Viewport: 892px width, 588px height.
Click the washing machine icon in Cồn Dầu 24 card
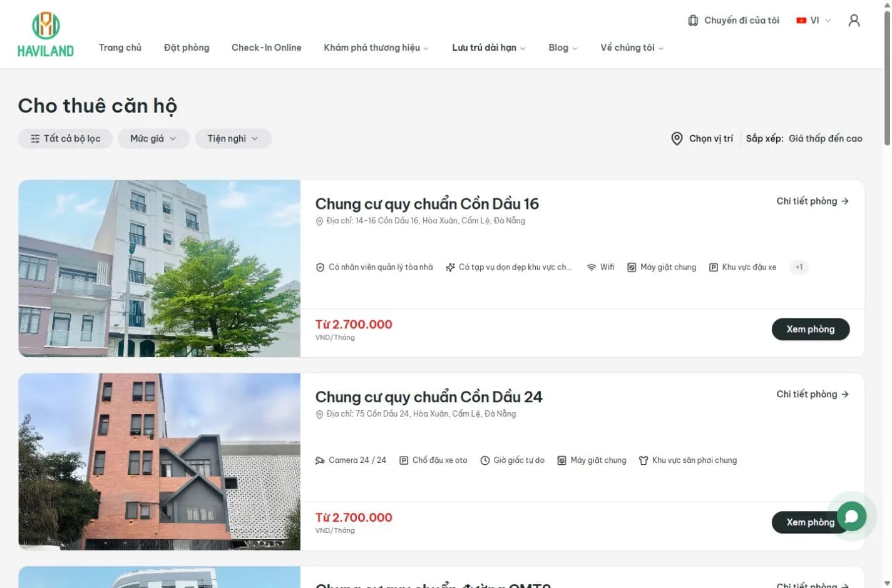pos(561,460)
